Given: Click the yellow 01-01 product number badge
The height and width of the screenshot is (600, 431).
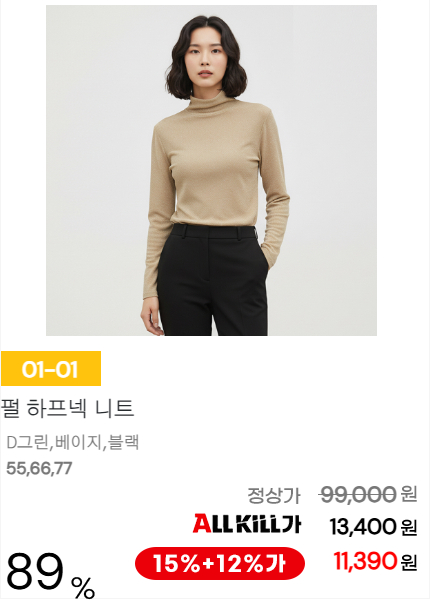Looking at the screenshot, I should 51,368.
